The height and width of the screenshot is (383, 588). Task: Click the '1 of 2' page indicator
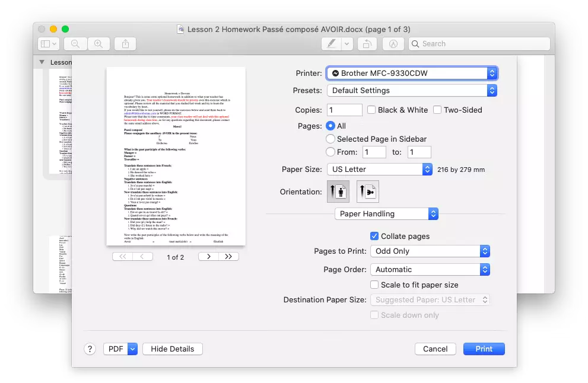point(176,257)
